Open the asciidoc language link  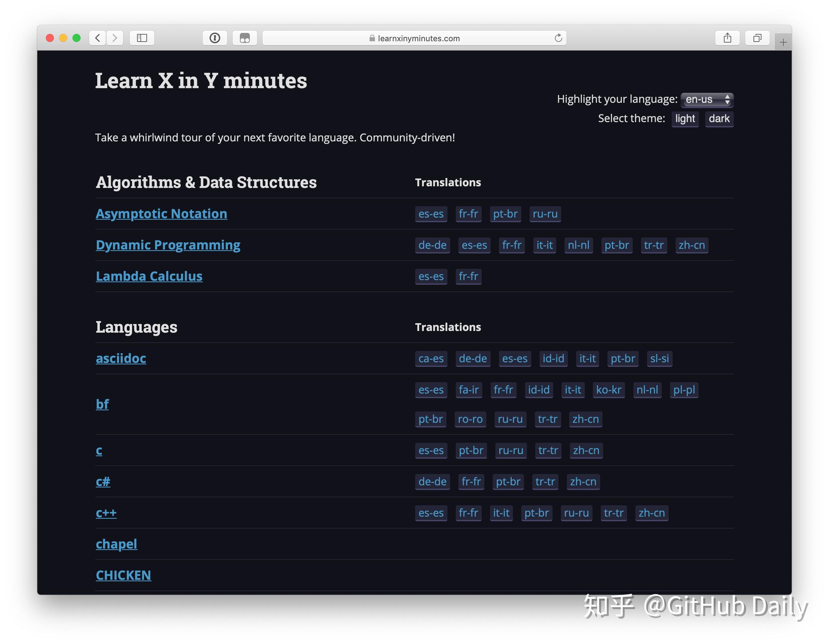point(121,358)
